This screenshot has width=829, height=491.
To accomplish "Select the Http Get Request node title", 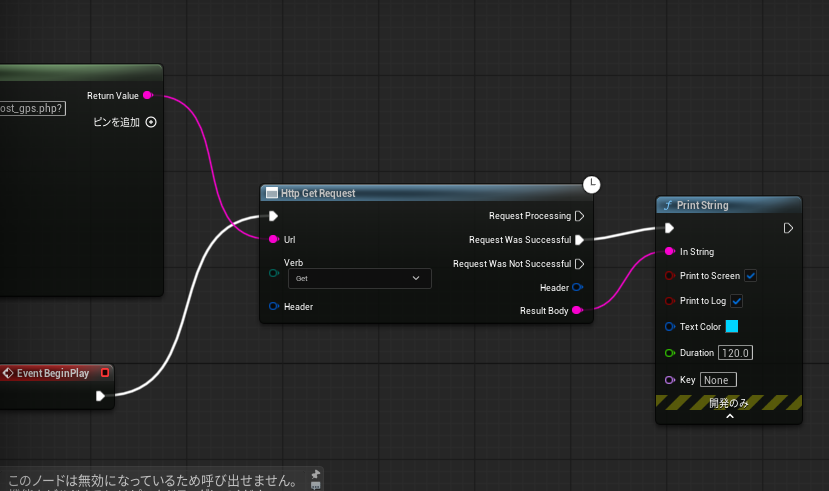I will coord(318,193).
